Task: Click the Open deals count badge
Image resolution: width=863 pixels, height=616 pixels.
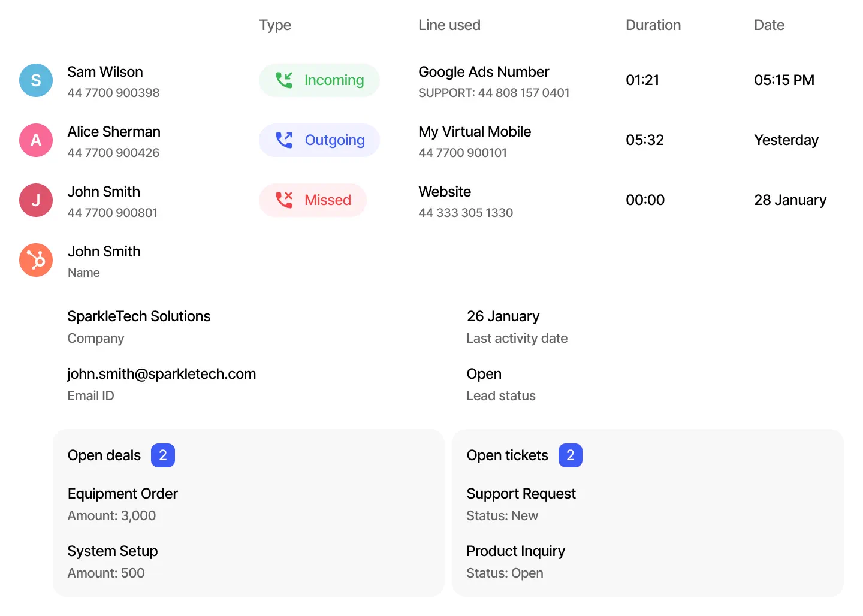Action: coord(163,455)
